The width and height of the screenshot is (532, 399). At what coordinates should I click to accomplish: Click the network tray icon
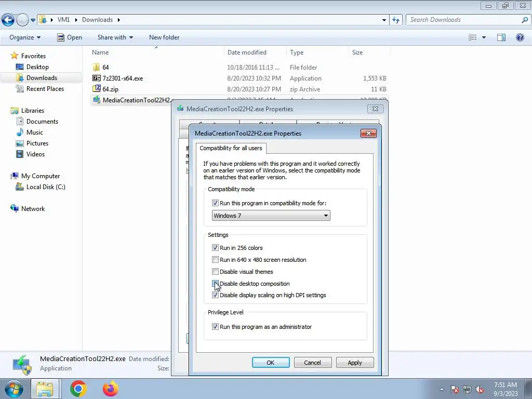[467, 389]
